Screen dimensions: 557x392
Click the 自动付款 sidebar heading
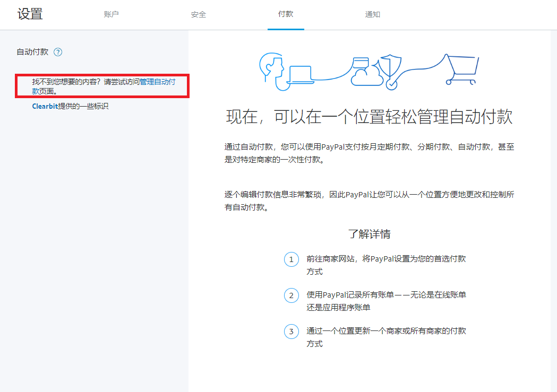pos(33,52)
